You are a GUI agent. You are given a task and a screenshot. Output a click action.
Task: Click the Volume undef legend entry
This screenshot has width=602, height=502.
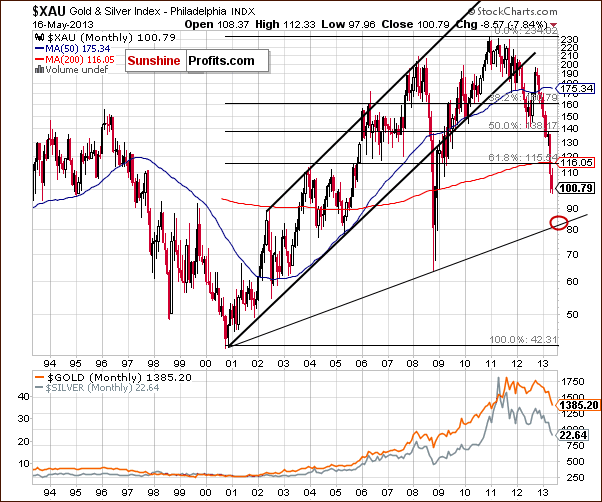tap(76, 70)
